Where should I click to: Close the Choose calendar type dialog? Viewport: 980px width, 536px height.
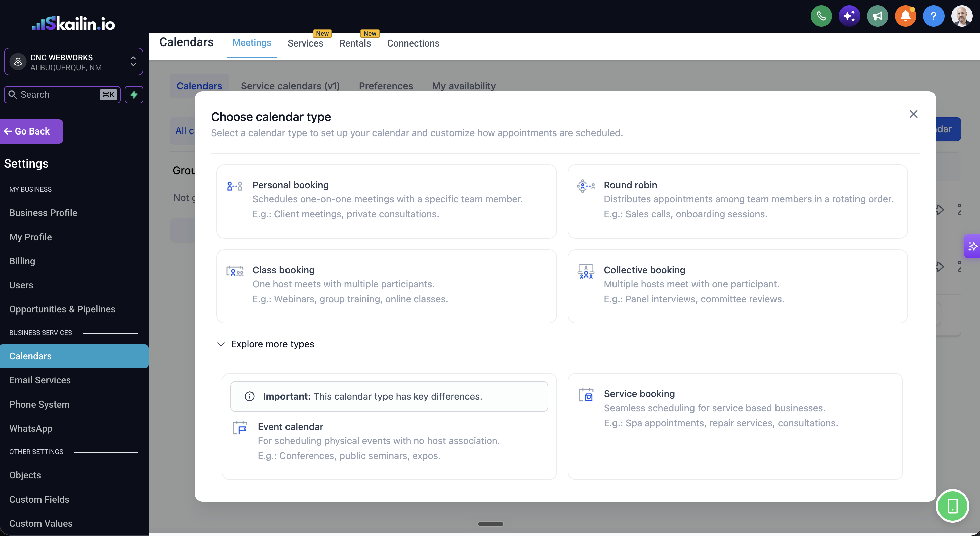click(913, 114)
